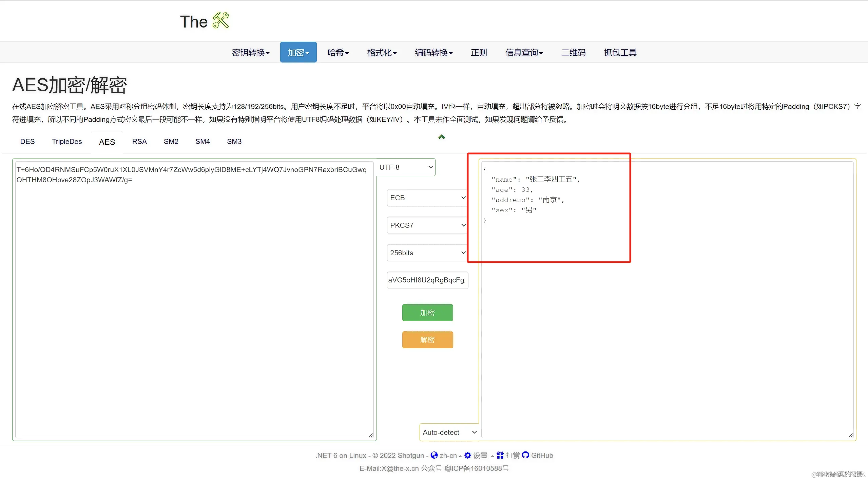Image resolution: width=868 pixels, height=480 pixels.
Task: Open the ECB mode dropdown
Action: pyautogui.click(x=427, y=198)
